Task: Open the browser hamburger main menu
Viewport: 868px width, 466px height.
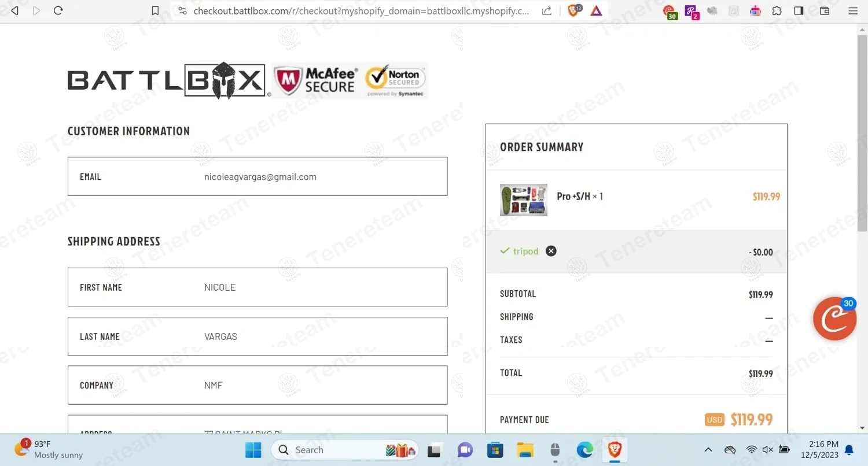Action: pyautogui.click(x=853, y=11)
